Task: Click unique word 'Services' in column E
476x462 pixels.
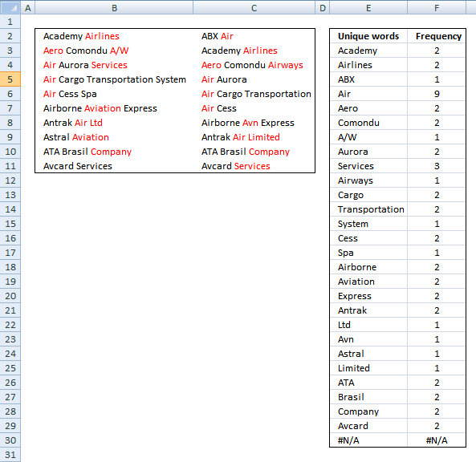Action: point(368,166)
